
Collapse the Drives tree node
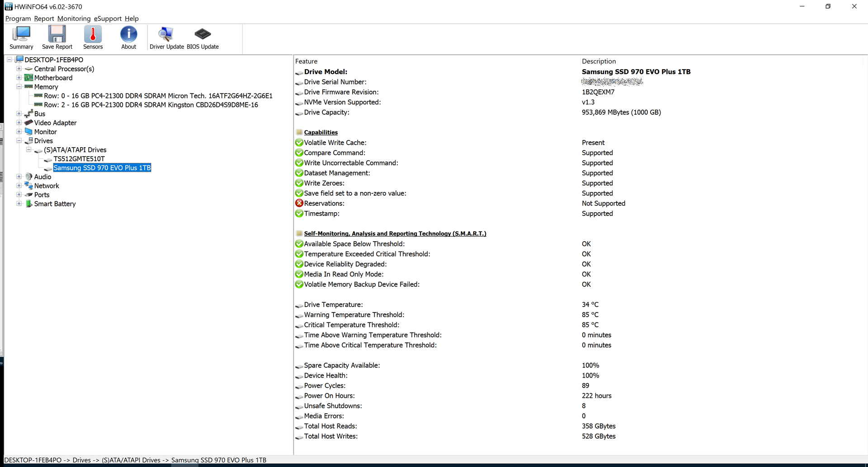(x=19, y=140)
